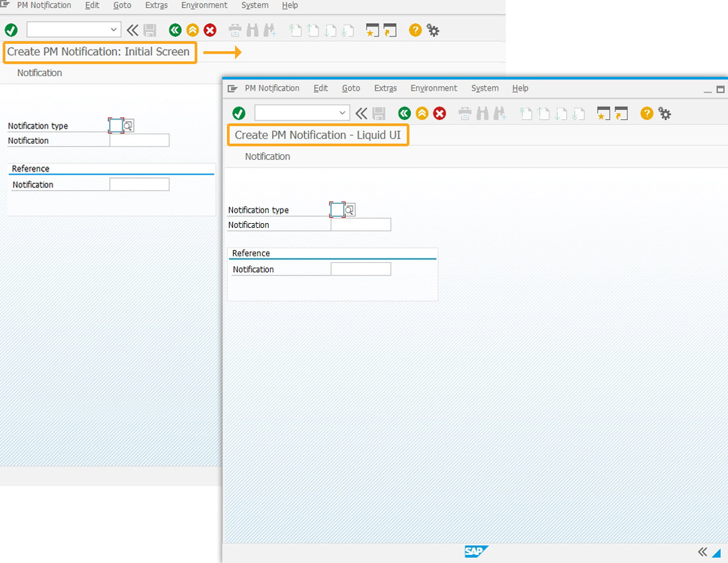Click blue triangle status bar corner icon
The height and width of the screenshot is (563, 728).
716,553
